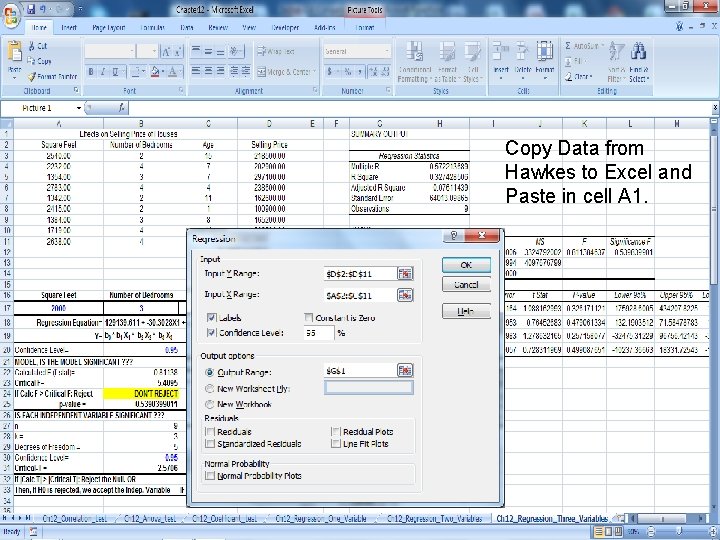Open the Page Layout ribbon tab

pyautogui.click(x=109, y=28)
